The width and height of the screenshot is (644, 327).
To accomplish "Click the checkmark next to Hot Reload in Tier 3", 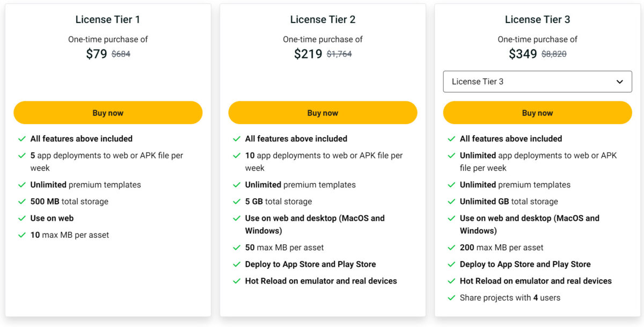I will tap(451, 281).
